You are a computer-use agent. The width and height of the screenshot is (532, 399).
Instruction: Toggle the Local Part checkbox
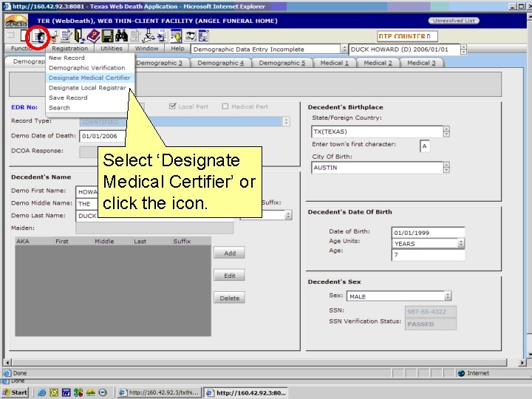click(172, 106)
